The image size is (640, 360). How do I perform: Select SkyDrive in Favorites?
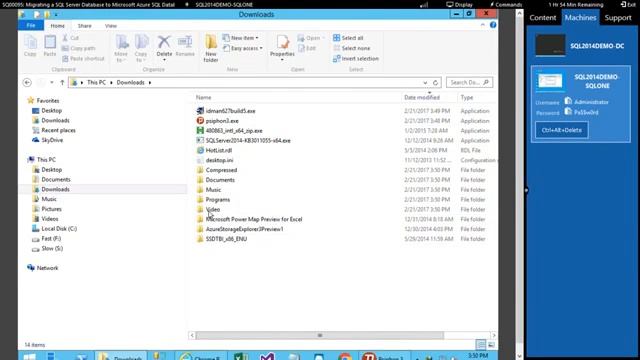(52, 140)
